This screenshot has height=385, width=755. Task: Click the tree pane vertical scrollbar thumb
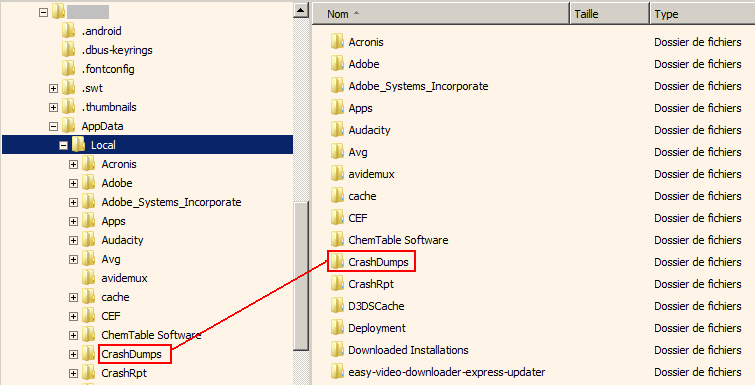tap(301, 277)
